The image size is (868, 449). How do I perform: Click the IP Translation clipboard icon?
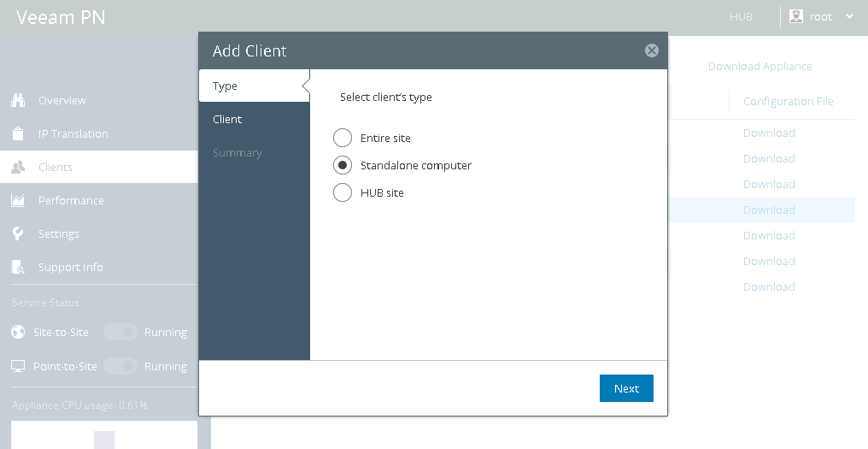(18, 133)
